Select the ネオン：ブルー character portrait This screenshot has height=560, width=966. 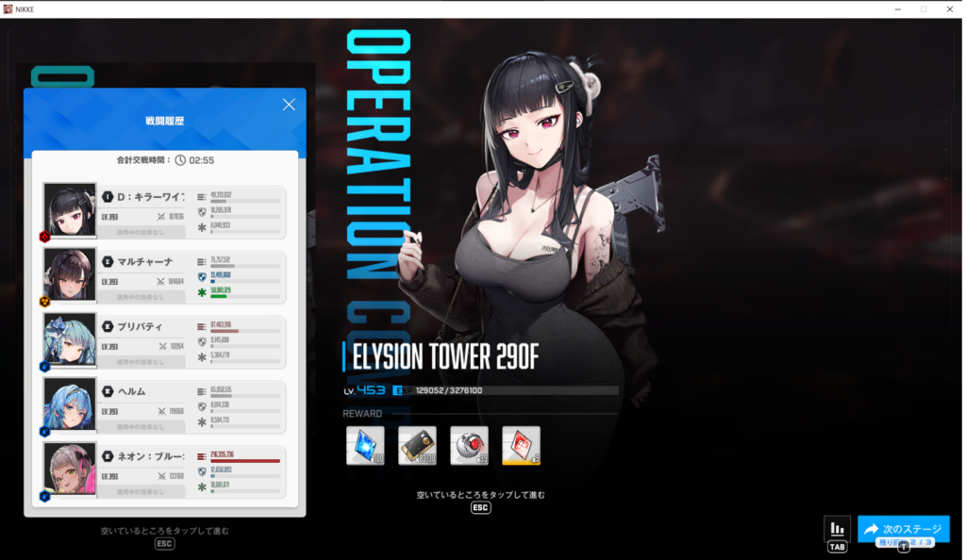coord(70,469)
